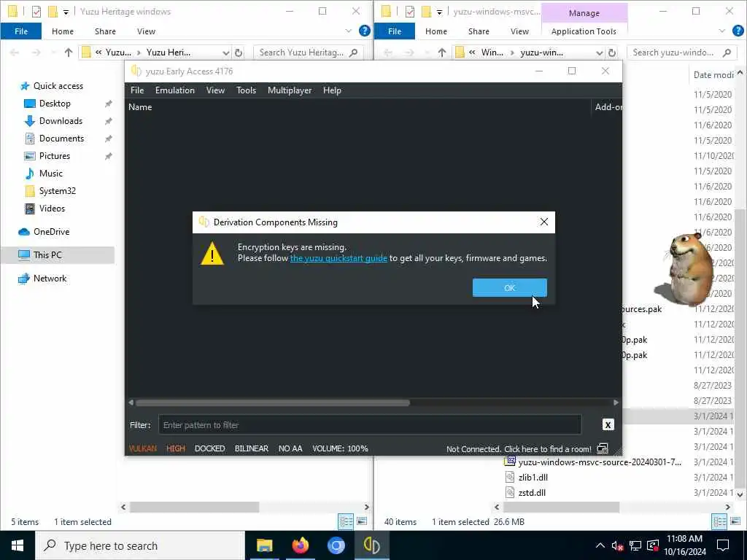Go up one folder in yuzu-windows-msvc window
The image size is (747, 560).
[x=441, y=52]
